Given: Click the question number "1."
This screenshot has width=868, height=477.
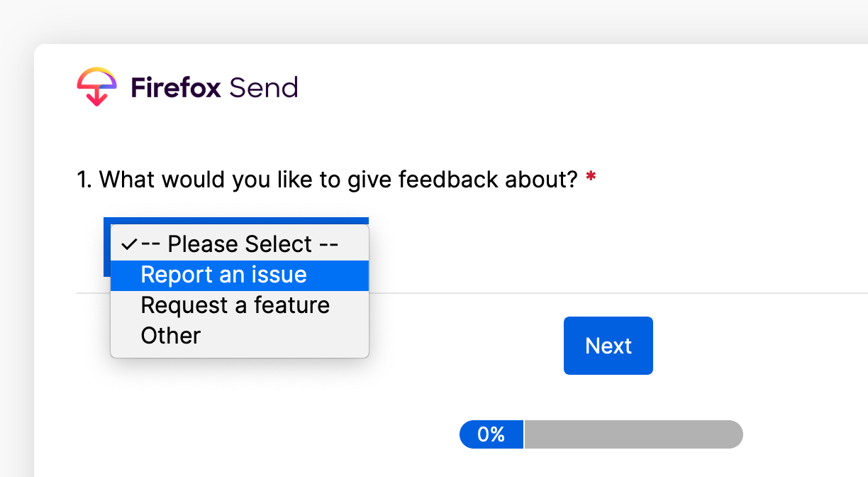Looking at the screenshot, I should coord(85,180).
